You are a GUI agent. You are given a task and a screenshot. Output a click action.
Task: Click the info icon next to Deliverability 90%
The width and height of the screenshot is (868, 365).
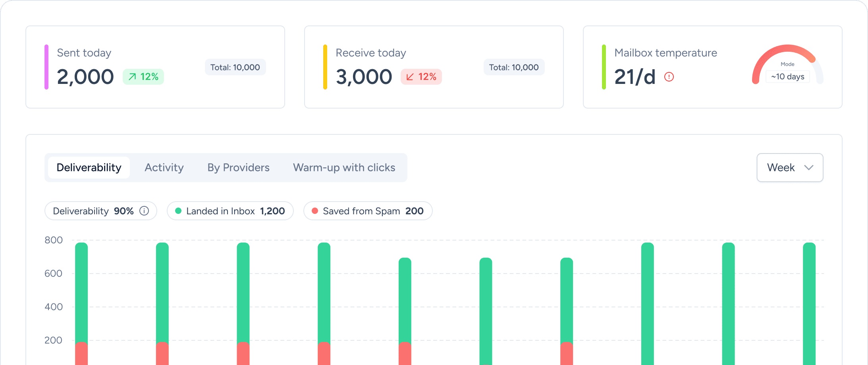coord(144,211)
